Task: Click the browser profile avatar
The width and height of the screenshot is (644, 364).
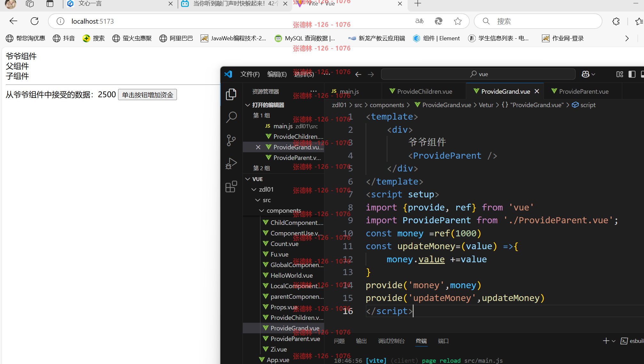Action: [11, 4]
